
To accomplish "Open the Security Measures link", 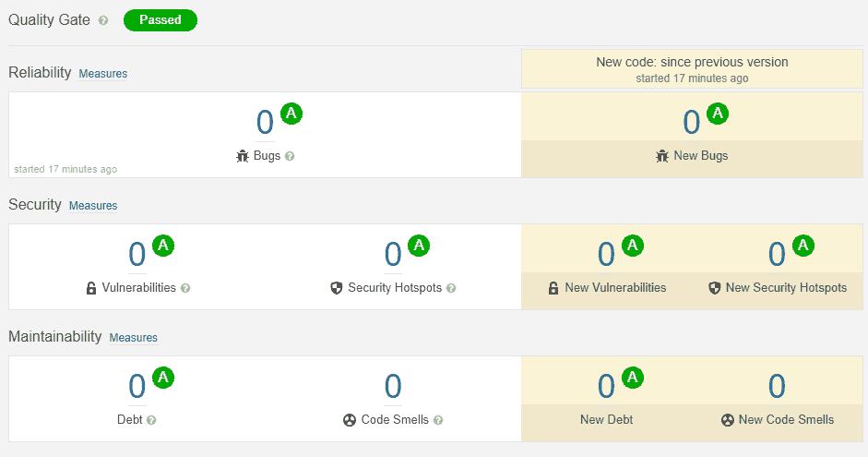I will [93, 206].
